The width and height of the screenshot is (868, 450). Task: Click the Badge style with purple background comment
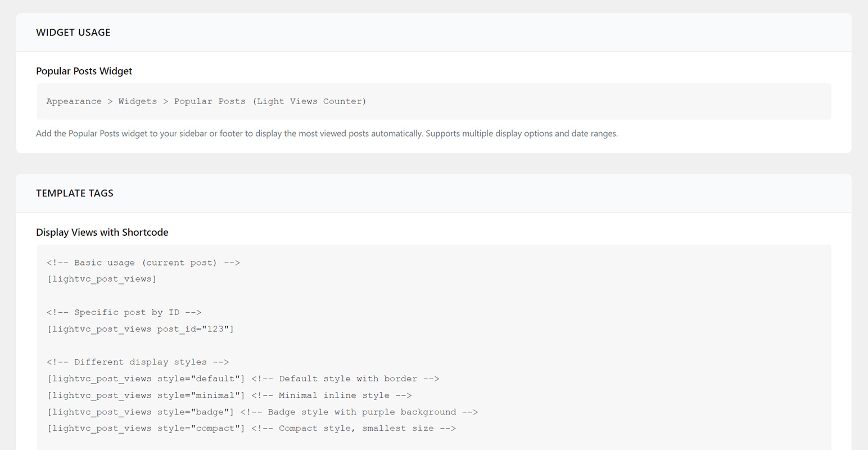pos(359,412)
